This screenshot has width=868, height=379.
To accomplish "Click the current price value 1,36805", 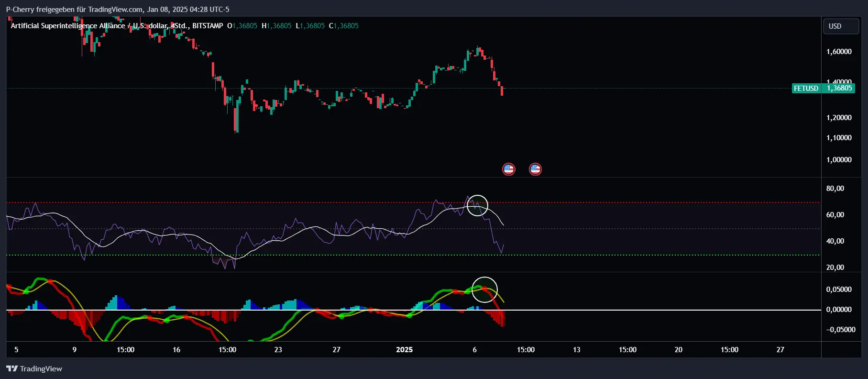I will coord(839,89).
